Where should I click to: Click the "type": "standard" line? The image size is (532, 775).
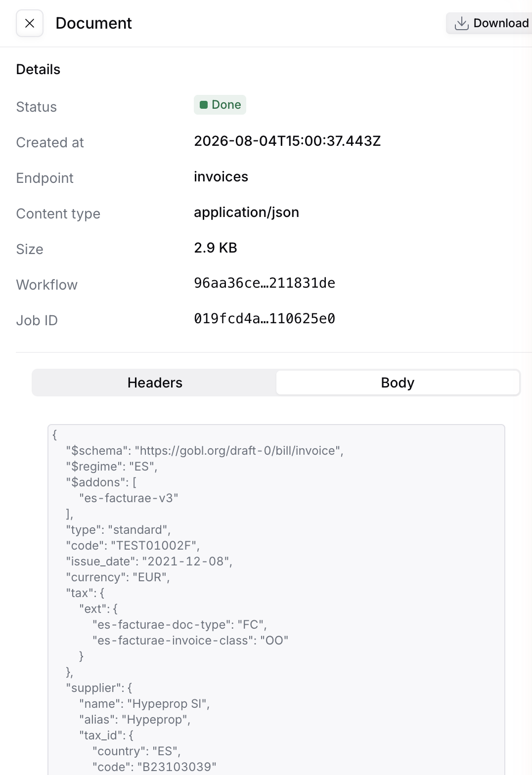click(118, 530)
